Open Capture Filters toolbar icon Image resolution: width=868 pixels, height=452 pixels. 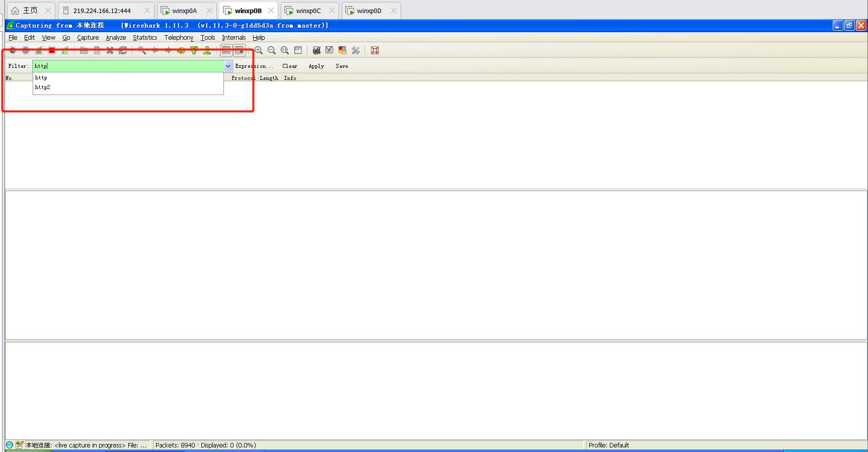tap(317, 50)
